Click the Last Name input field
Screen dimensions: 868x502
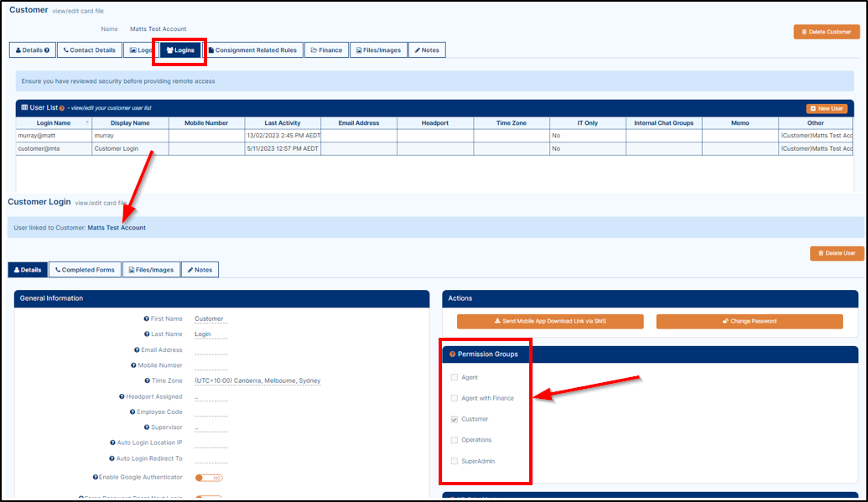[211, 334]
